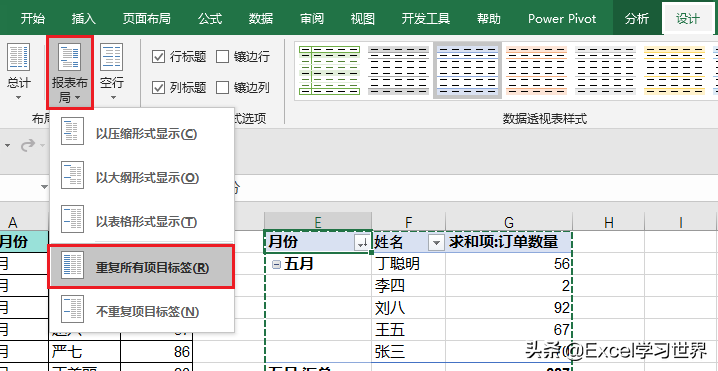Switch to the 插入 ribbon tab
The width and height of the screenshot is (718, 371).
click(x=83, y=18)
